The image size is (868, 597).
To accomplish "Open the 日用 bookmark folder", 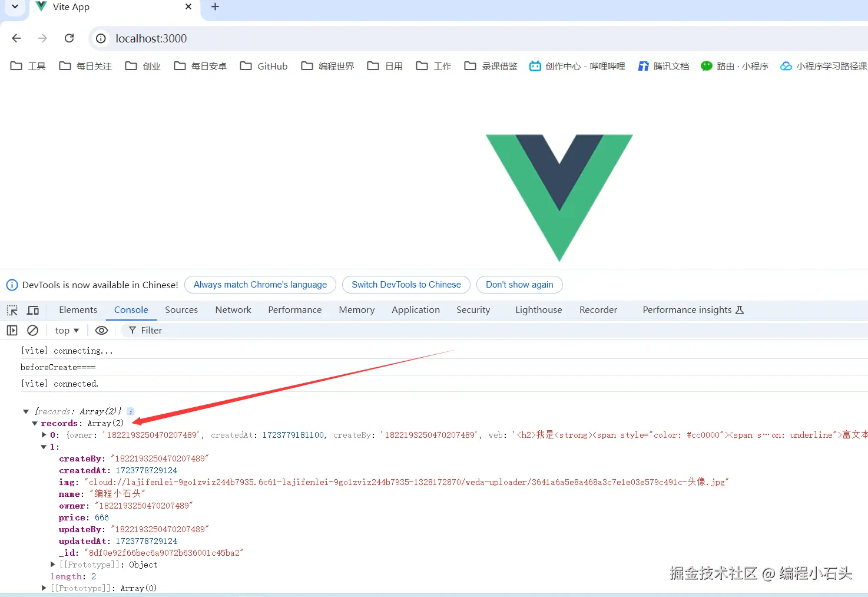I will (x=385, y=66).
